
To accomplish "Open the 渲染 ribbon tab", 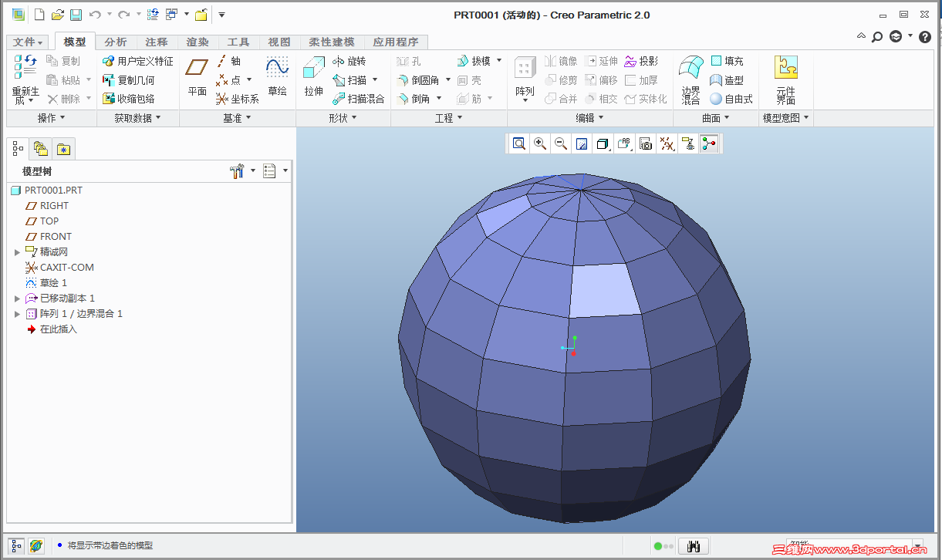I will (198, 42).
